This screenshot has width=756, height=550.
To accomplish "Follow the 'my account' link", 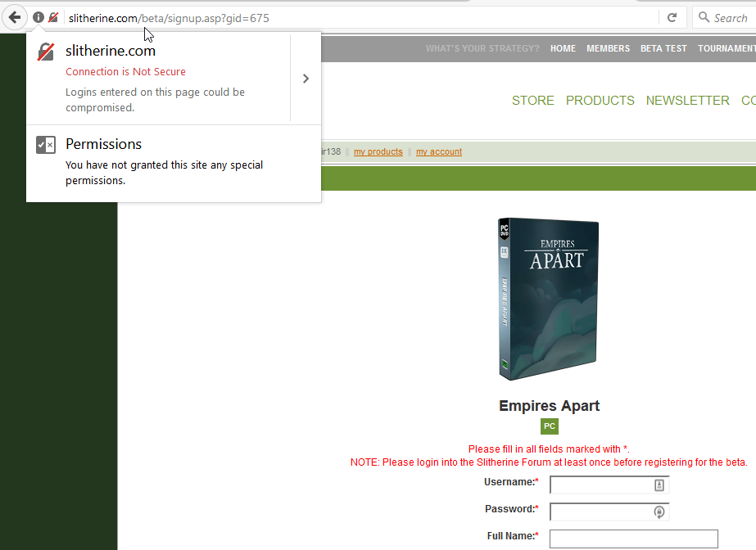I will point(439,151).
